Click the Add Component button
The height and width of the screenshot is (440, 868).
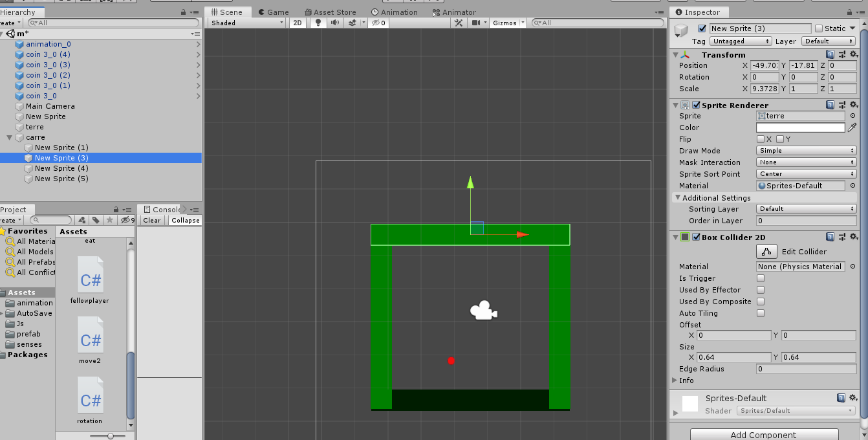[764, 434]
